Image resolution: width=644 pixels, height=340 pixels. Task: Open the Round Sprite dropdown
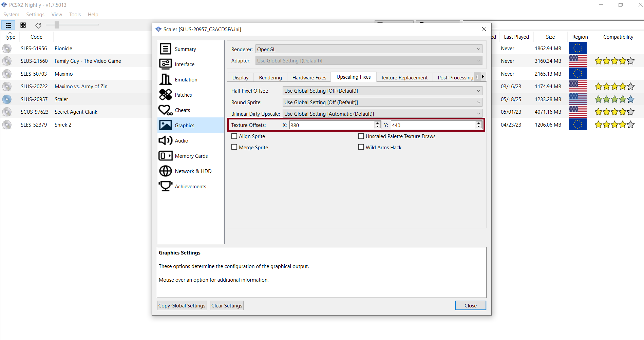tap(382, 102)
